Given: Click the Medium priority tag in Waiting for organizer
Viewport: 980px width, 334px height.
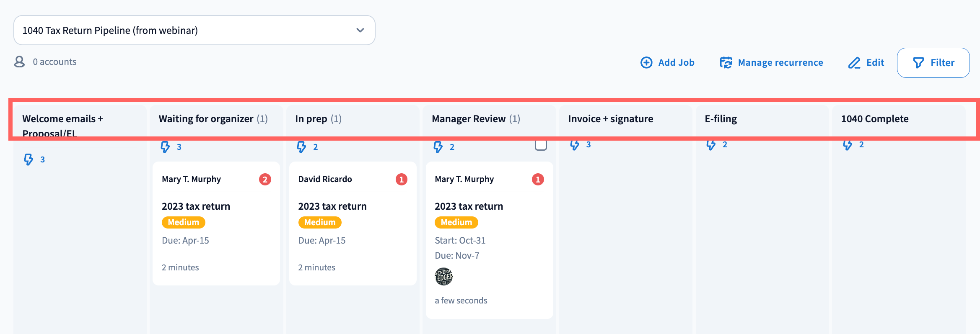Looking at the screenshot, I should click(x=183, y=222).
